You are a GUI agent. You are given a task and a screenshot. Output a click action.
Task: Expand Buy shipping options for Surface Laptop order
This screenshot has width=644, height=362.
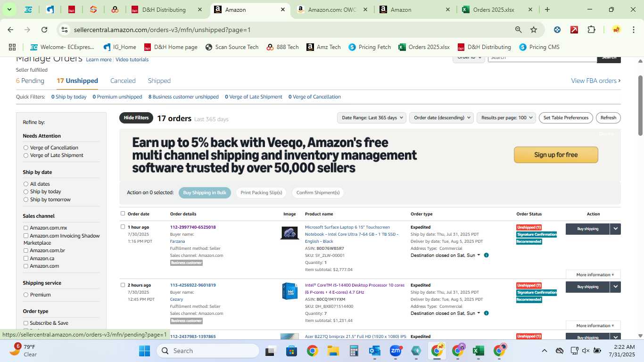pos(615,229)
